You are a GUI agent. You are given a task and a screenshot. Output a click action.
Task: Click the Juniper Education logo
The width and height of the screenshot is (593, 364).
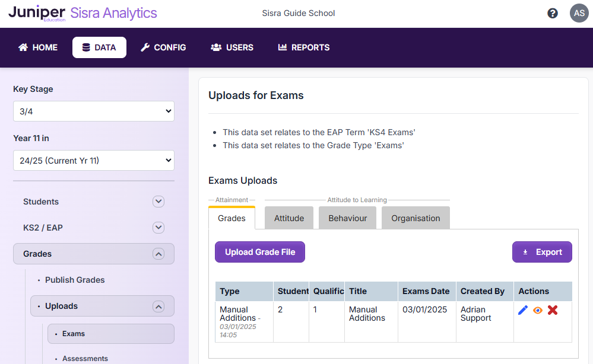(x=37, y=13)
